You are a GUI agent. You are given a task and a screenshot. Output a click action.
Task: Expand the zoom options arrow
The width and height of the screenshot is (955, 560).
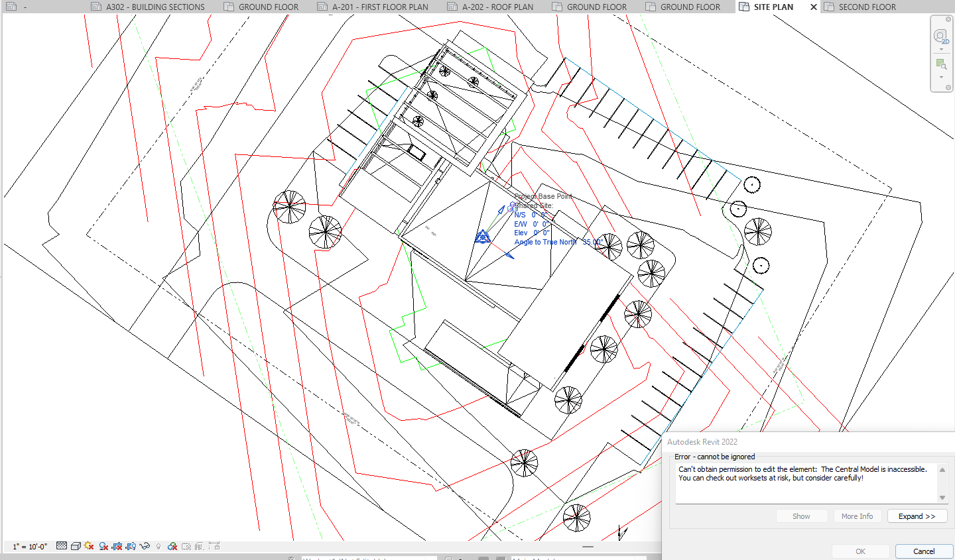tap(941, 77)
